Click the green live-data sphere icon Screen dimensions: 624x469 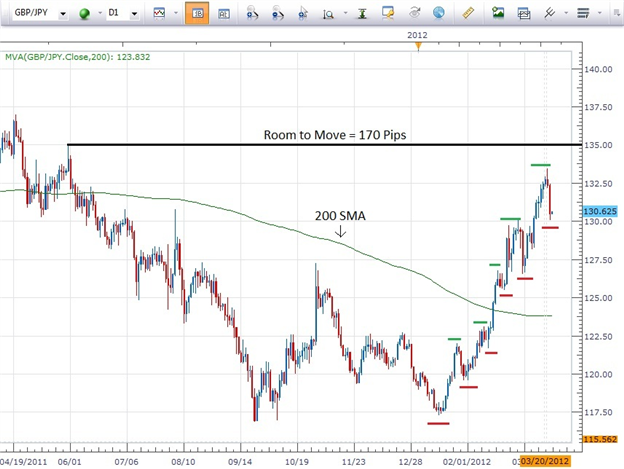pyautogui.click(x=84, y=14)
